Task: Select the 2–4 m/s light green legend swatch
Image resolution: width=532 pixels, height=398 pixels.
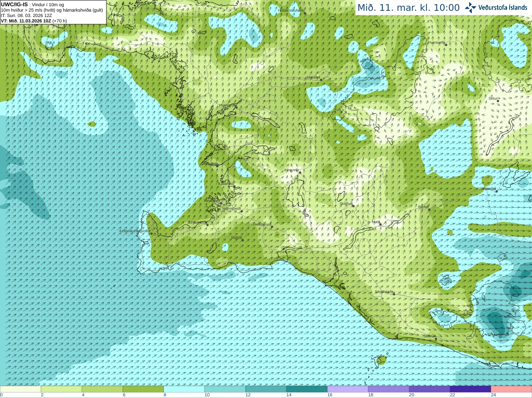Action: pyautogui.click(x=61, y=389)
